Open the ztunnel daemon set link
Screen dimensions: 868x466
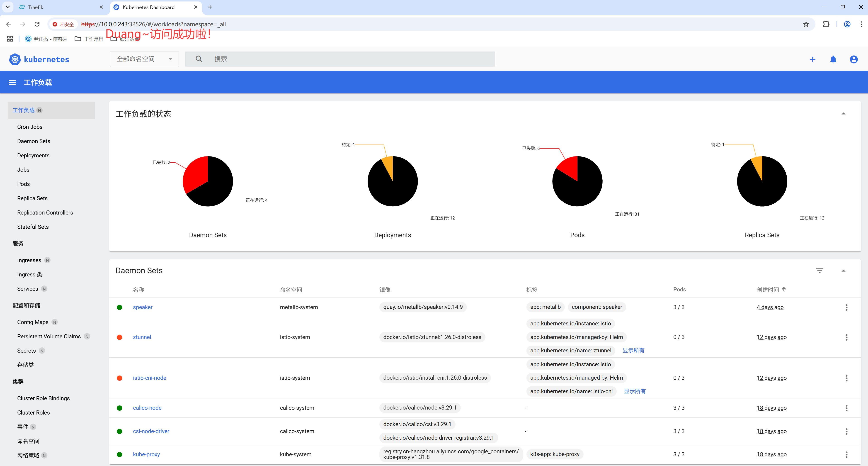142,337
